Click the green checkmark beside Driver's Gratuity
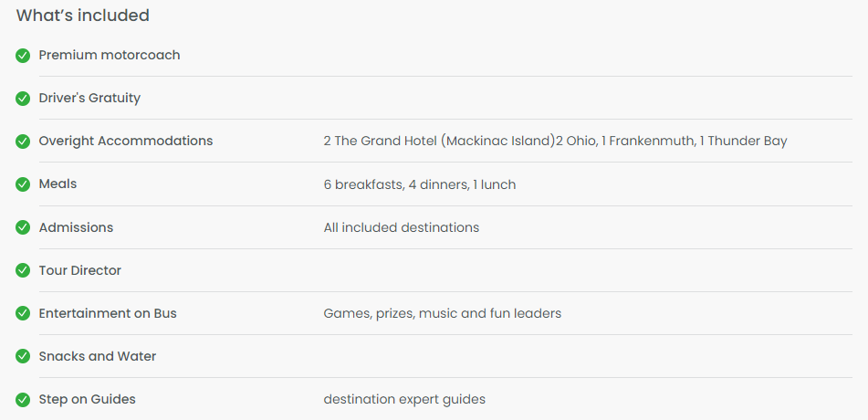 [23, 99]
